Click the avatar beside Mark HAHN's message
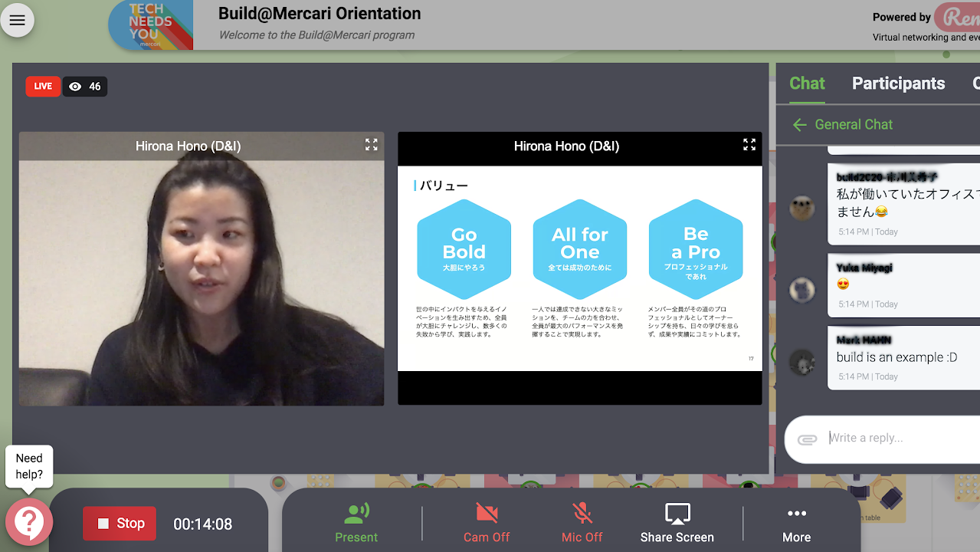 click(802, 362)
